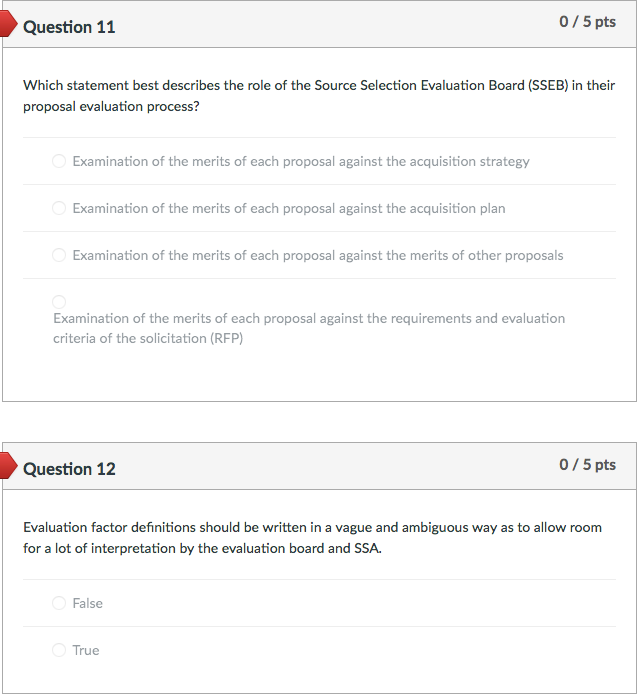Click the 'True' answer label text

point(86,650)
